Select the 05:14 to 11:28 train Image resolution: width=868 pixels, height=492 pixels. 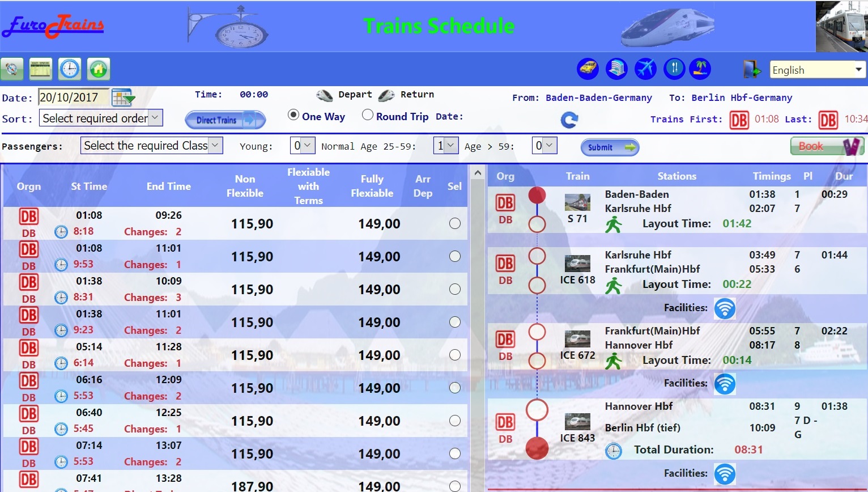pyautogui.click(x=454, y=355)
